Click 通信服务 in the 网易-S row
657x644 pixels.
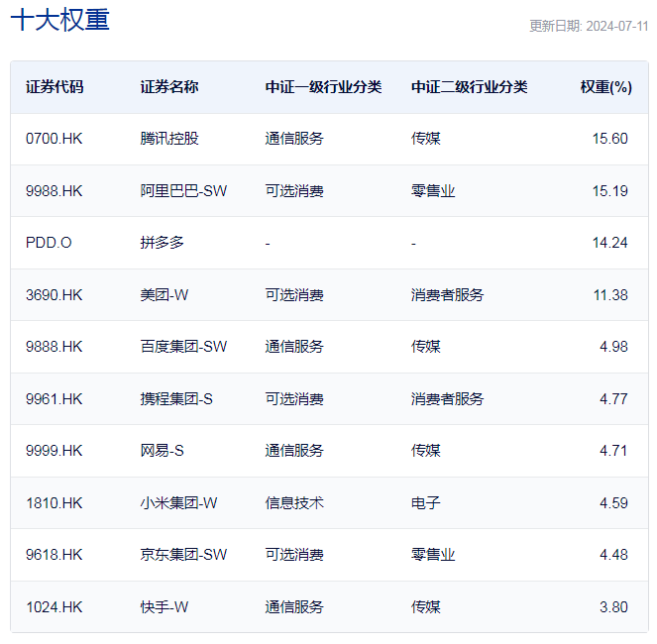(294, 451)
